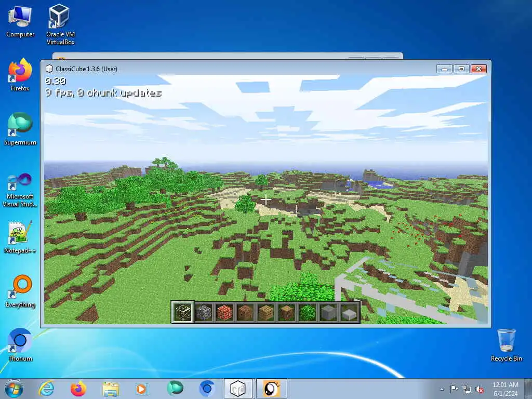Screen dimensions: 532x399
Task: Open the Notepad++ desktop shortcut
Action: [x=20, y=237]
